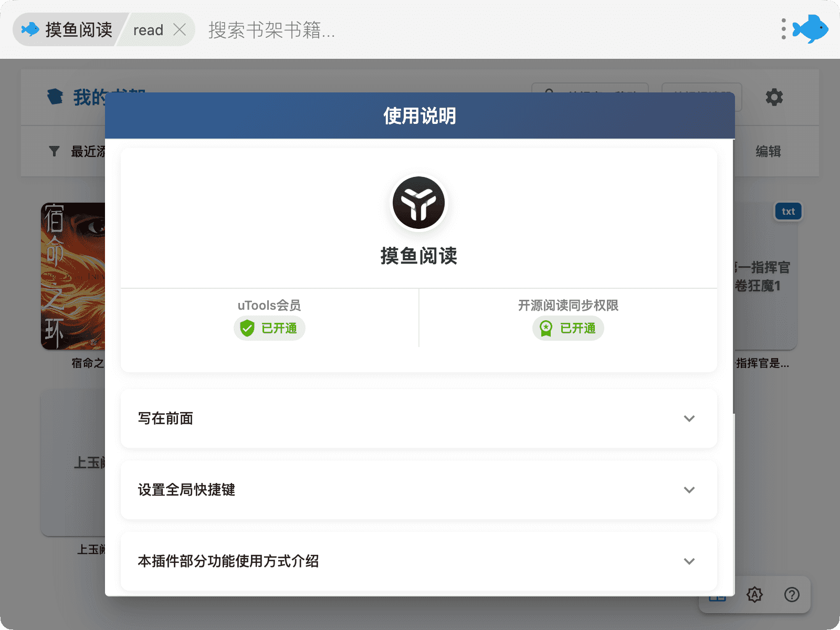Screen dimensions: 840x630
Task: Click the 已开通 badge under uTools会员
Action: tap(278, 329)
